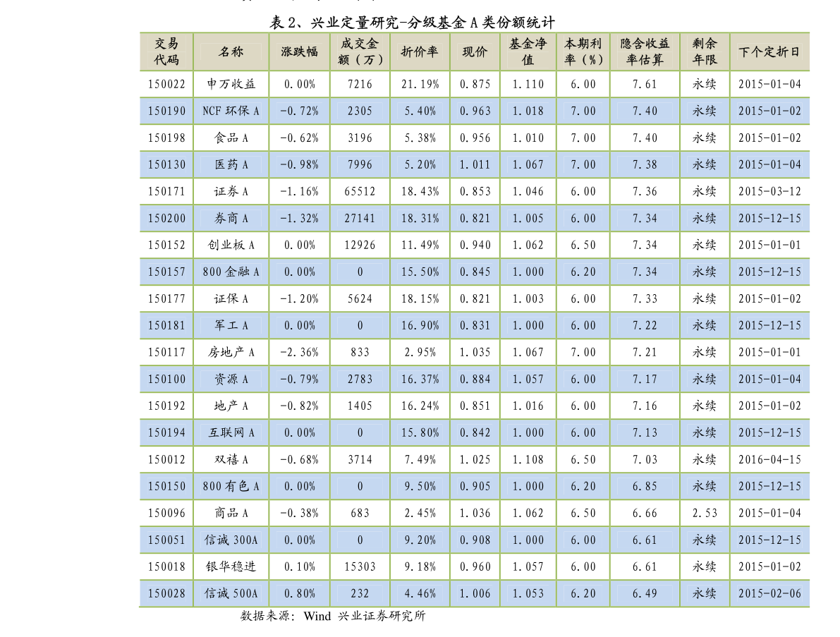The image size is (840, 637).
Task: Click fund code 150051
Action: tap(166, 540)
